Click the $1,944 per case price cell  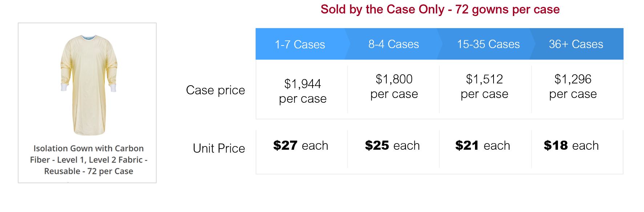click(x=302, y=91)
